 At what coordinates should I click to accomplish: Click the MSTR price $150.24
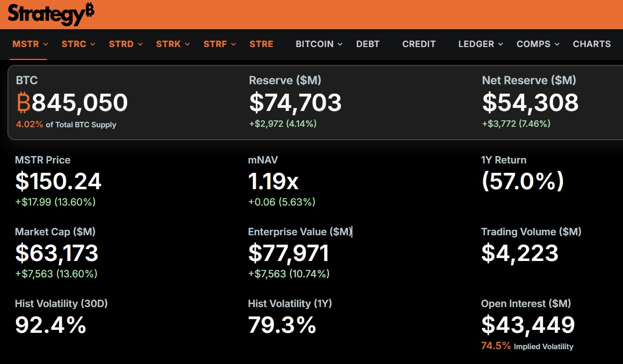tap(58, 181)
